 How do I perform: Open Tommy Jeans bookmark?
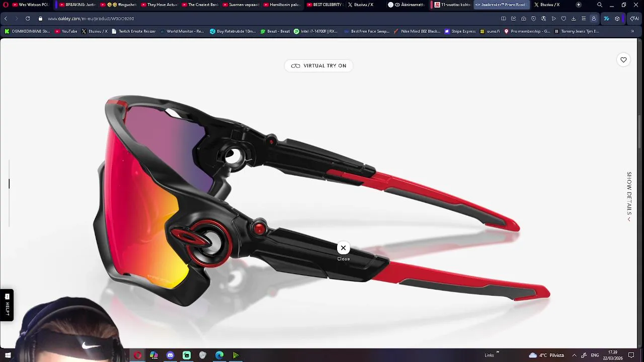pos(577,31)
